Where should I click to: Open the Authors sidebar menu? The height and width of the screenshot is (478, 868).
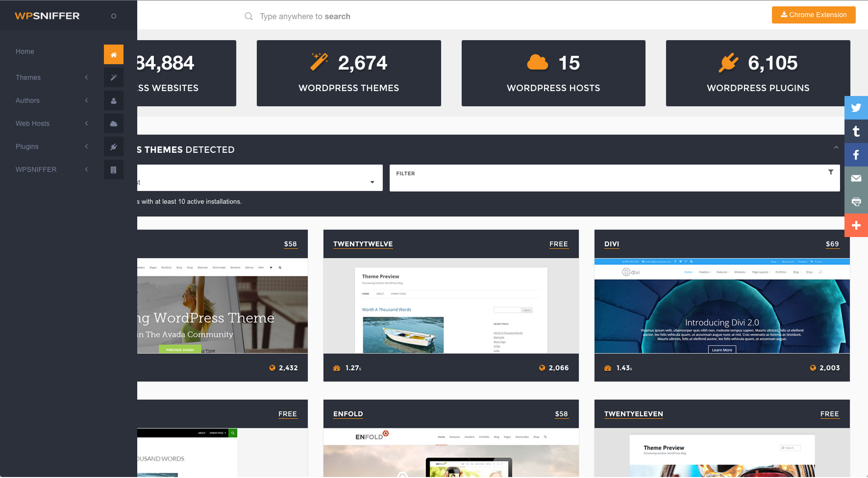(x=27, y=100)
